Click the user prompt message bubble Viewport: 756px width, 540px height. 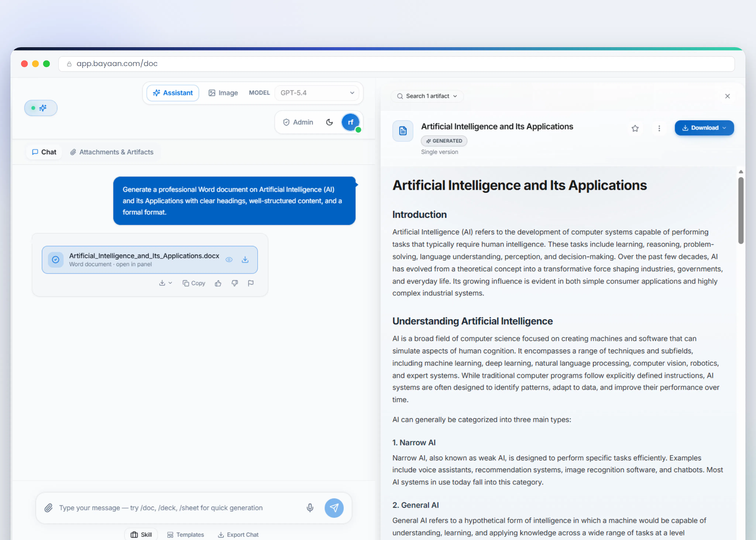pos(234,201)
